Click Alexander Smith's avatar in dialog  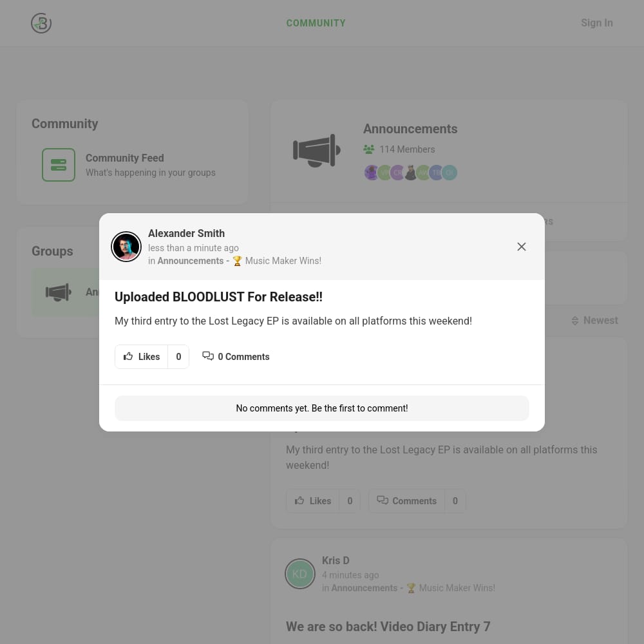coord(126,247)
